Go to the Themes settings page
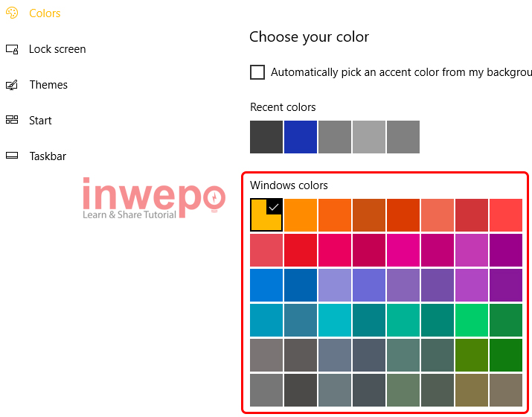The height and width of the screenshot is (417, 532). (x=48, y=85)
